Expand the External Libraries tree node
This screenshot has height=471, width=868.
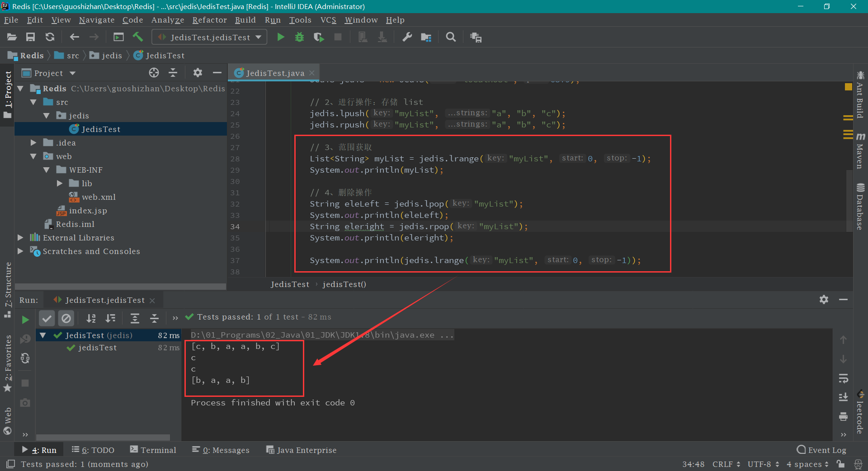tap(20, 238)
